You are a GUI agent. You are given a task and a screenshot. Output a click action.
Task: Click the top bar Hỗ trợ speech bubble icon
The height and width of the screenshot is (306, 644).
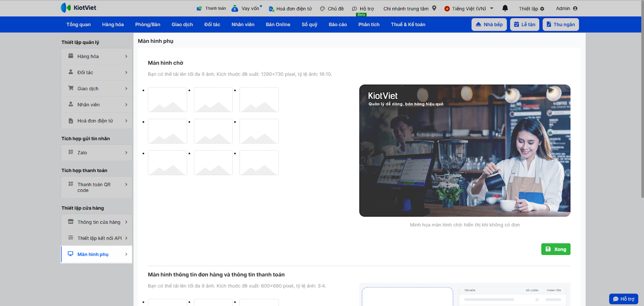[355, 9]
